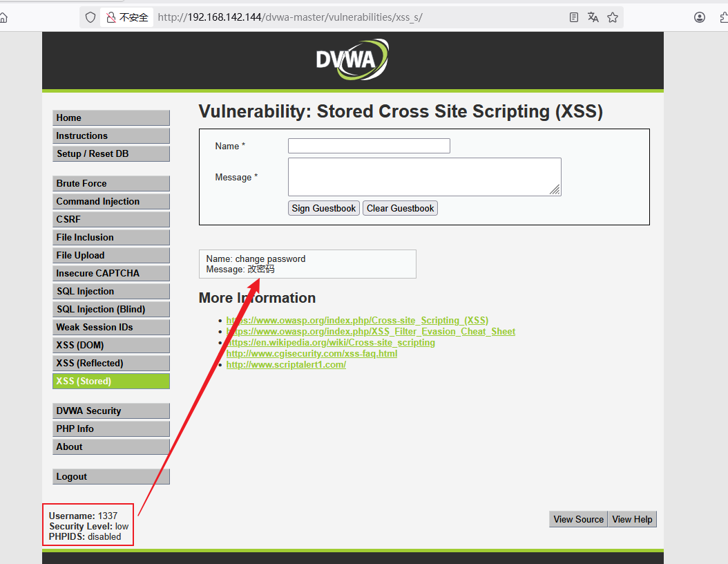The image size is (728, 564).
Task: Open the Brute Force page
Action: [x=111, y=184]
